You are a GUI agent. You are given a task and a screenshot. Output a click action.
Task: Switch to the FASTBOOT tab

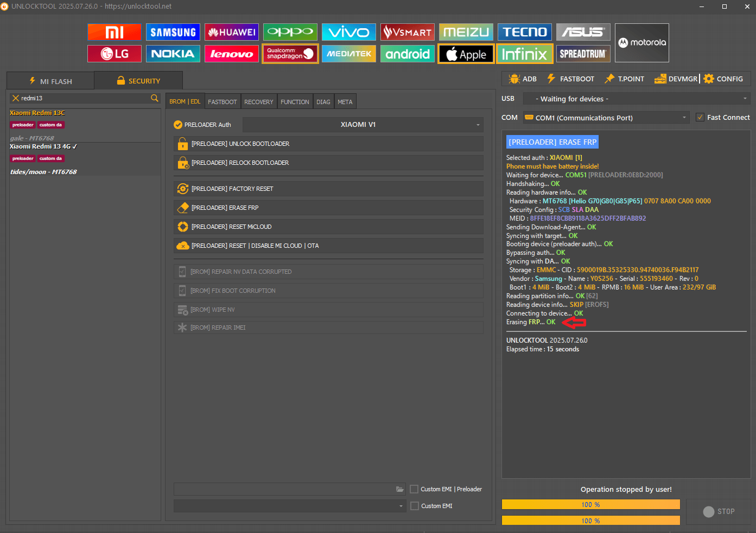tap(222, 102)
